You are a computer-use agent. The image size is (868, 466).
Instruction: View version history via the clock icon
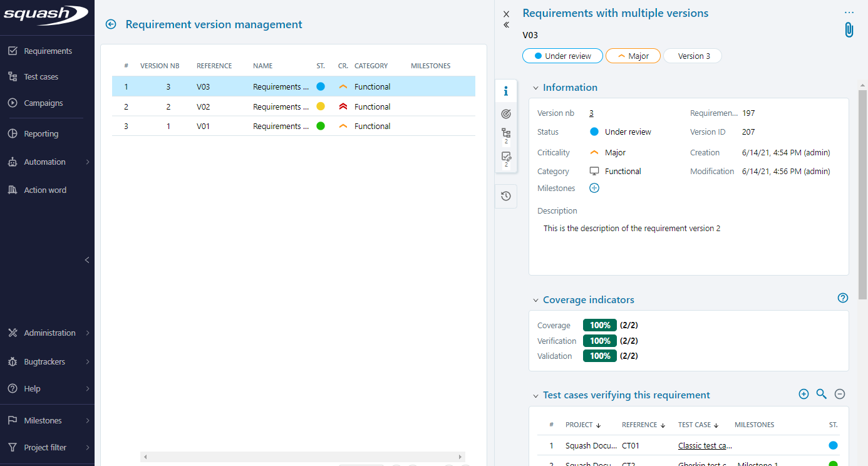[x=506, y=196]
